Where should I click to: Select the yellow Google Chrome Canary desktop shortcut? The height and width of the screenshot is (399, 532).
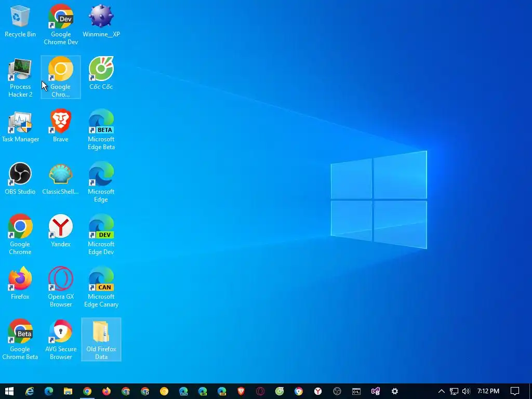[x=61, y=77]
